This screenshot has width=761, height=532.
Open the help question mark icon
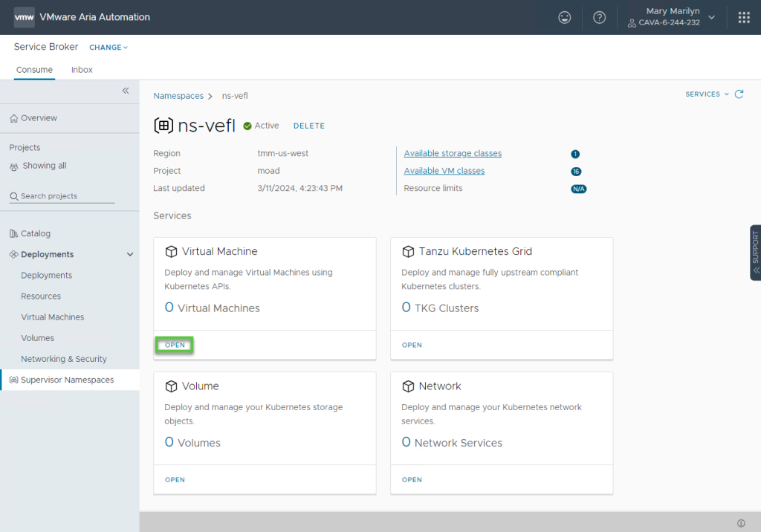(x=599, y=18)
